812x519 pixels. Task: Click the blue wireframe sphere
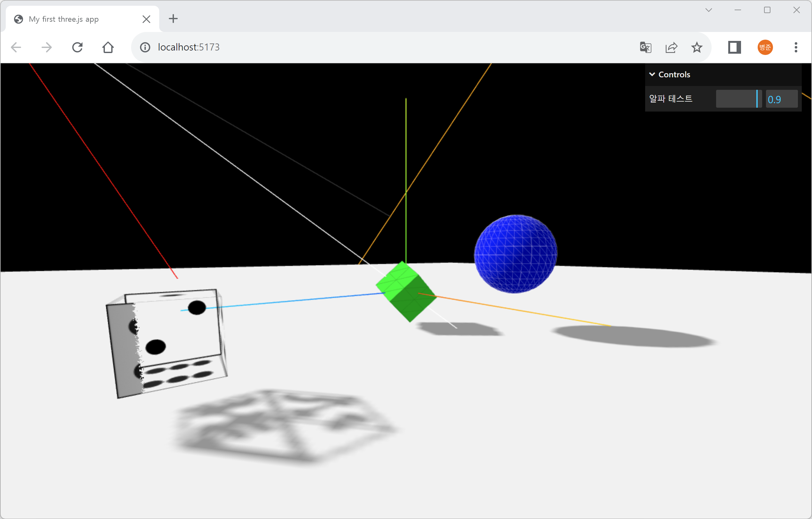(x=515, y=253)
